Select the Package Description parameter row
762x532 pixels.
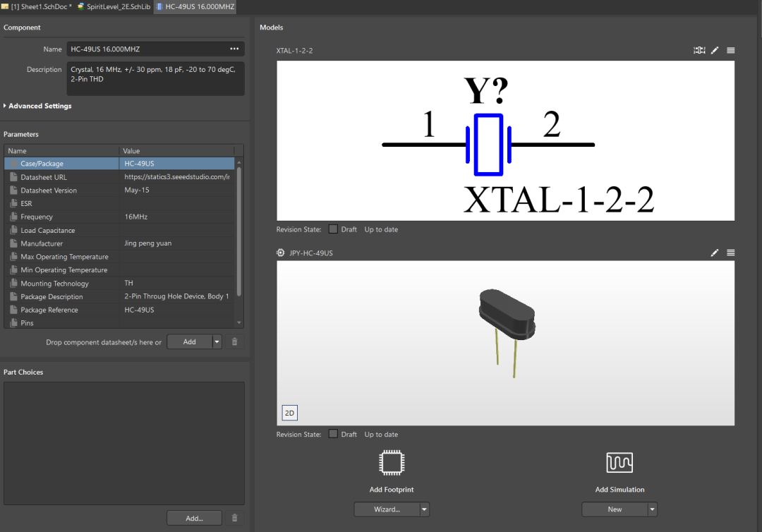pyautogui.click(x=119, y=296)
